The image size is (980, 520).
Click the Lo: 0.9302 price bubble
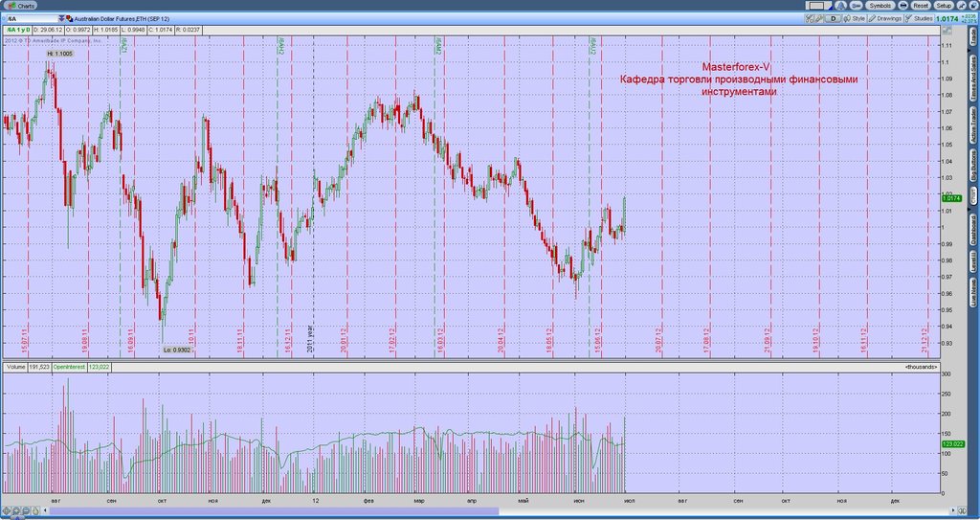(177, 350)
